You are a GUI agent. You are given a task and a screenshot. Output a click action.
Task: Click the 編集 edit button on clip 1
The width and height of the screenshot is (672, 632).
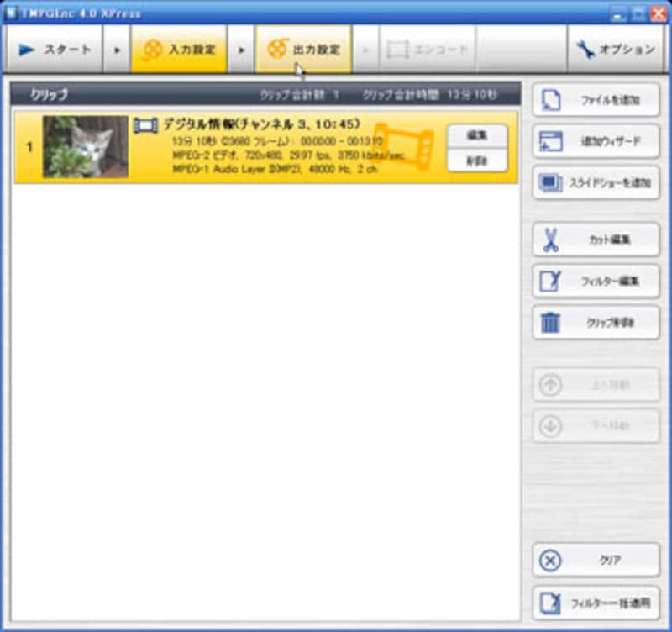(477, 135)
